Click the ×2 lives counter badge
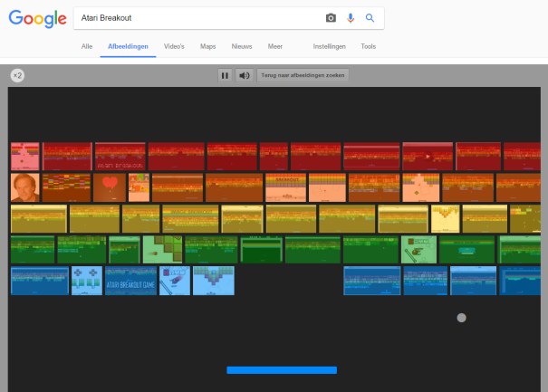Screen dimensions: 548x392 pos(17,75)
